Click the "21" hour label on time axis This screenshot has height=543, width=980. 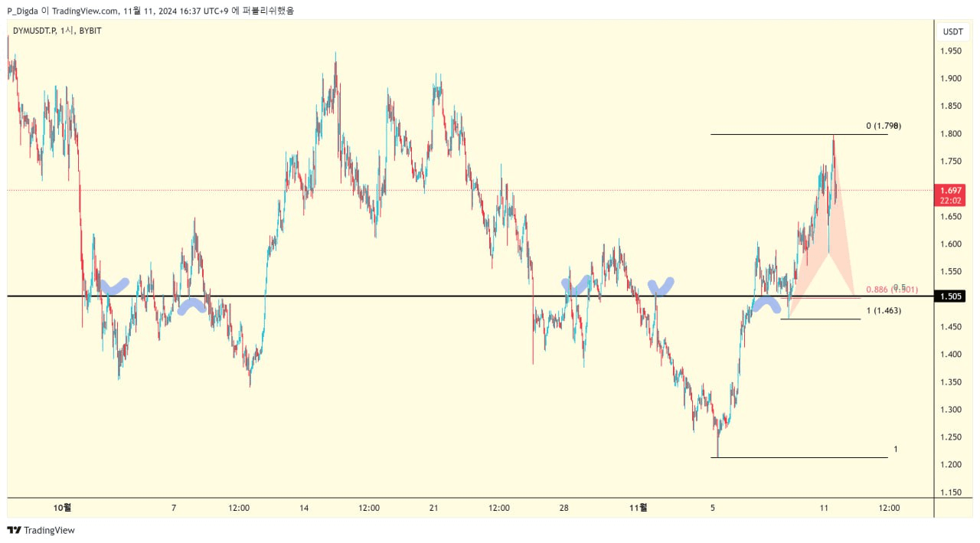coord(433,508)
